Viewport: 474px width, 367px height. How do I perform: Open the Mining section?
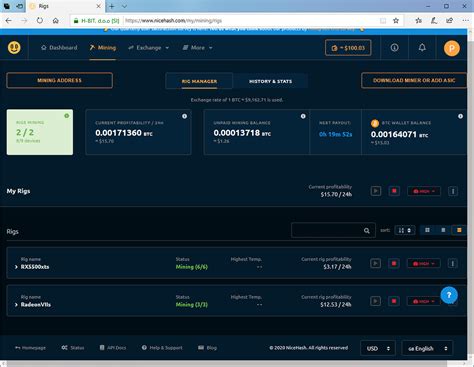tap(103, 48)
